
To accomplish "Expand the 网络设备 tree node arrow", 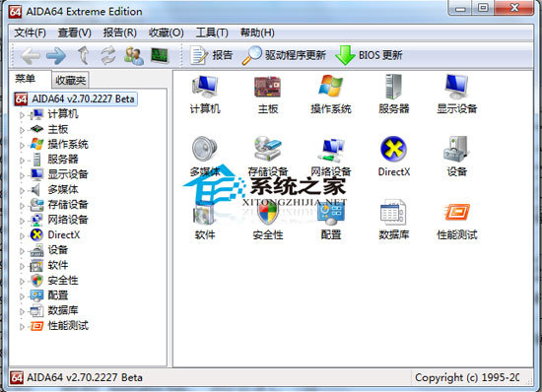I will pyautogui.click(x=22, y=221).
